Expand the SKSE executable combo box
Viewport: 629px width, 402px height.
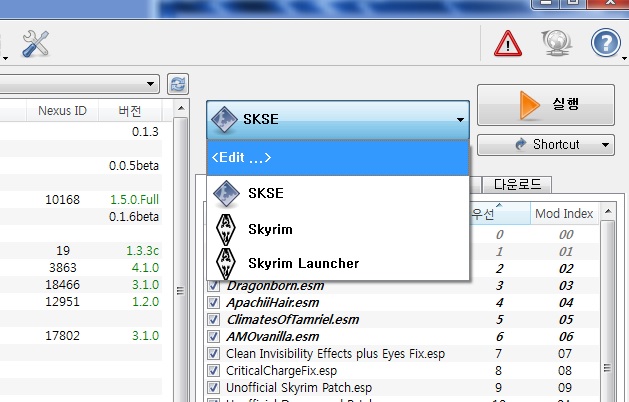click(x=338, y=119)
